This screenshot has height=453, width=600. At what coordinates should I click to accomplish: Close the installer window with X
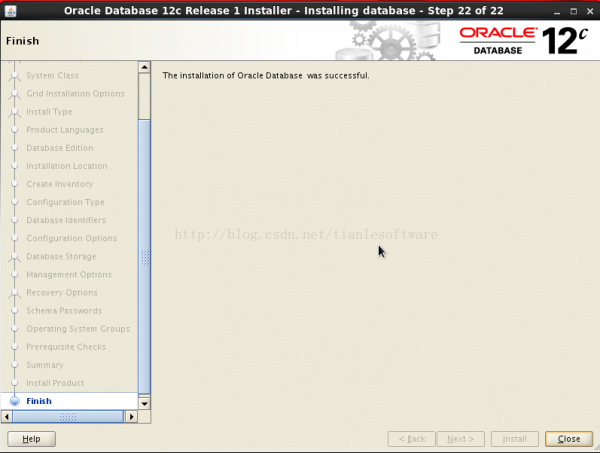[590, 11]
